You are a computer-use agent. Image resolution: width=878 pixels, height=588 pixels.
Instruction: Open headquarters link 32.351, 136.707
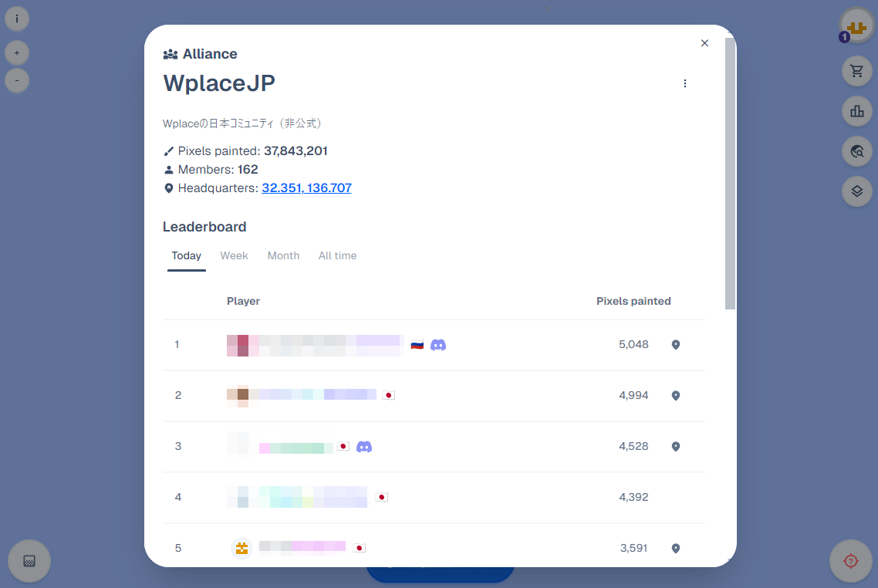(x=306, y=188)
